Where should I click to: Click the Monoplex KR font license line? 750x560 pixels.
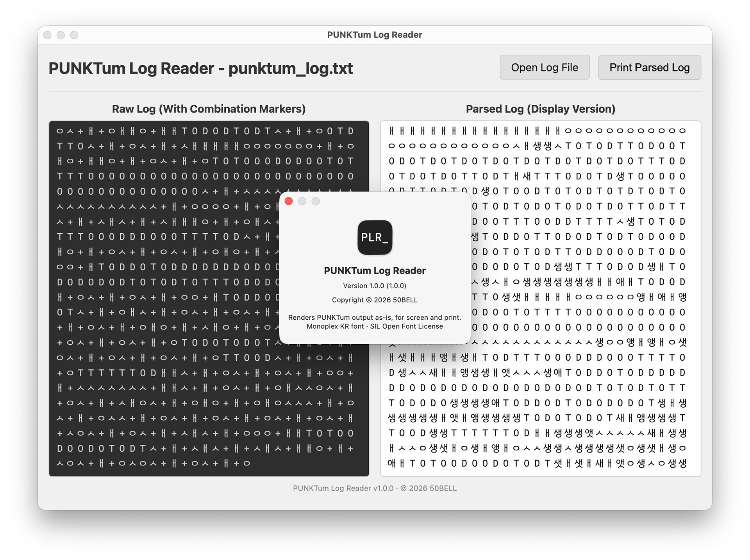coord(375,326)
